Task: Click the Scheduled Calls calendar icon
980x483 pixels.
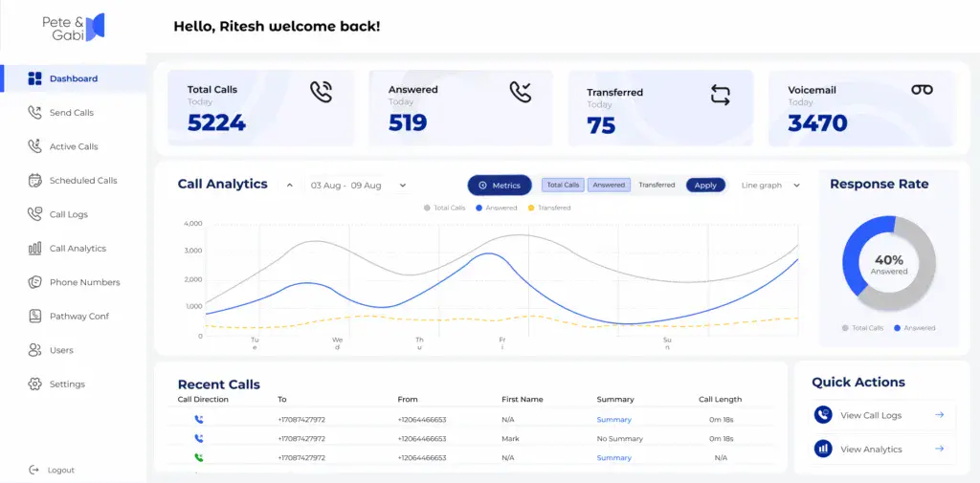Action: coord(35,180)
